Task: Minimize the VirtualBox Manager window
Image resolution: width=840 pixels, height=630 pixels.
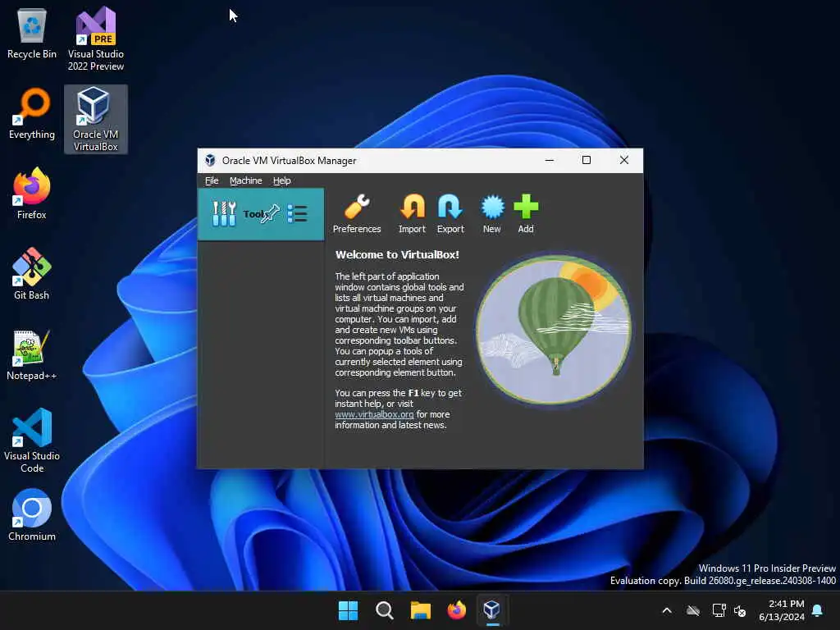Action: [549, 160]
